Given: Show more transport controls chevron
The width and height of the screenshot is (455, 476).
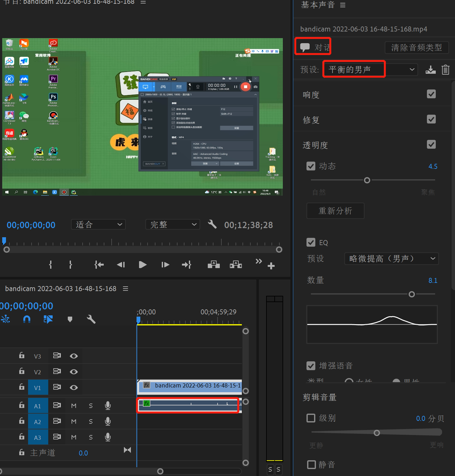Looking at the screenshot, I should pos(259,261).
